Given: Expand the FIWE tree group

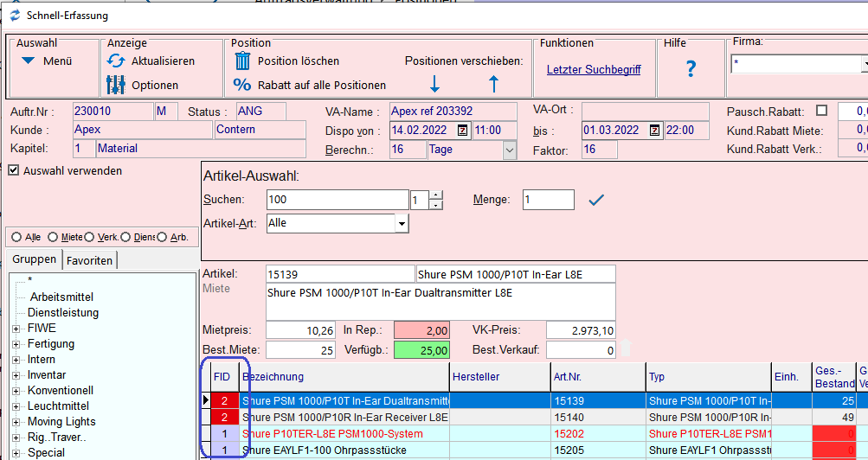Looking at the screenshot, I should [16, 329].
